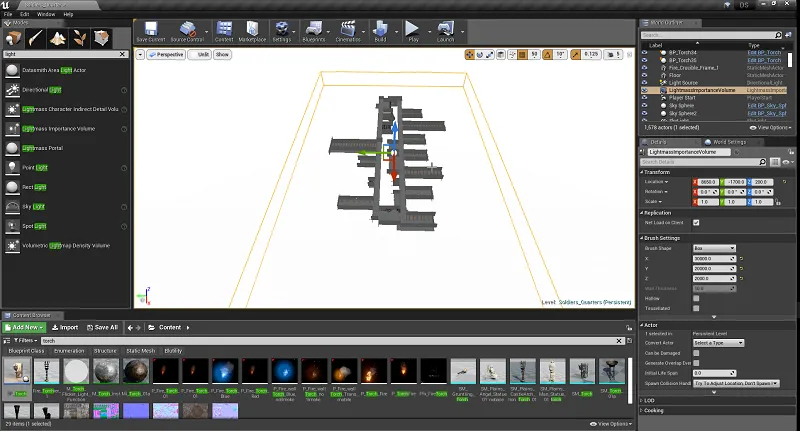Open the Content toolbar icon

[x=224, y=32]
